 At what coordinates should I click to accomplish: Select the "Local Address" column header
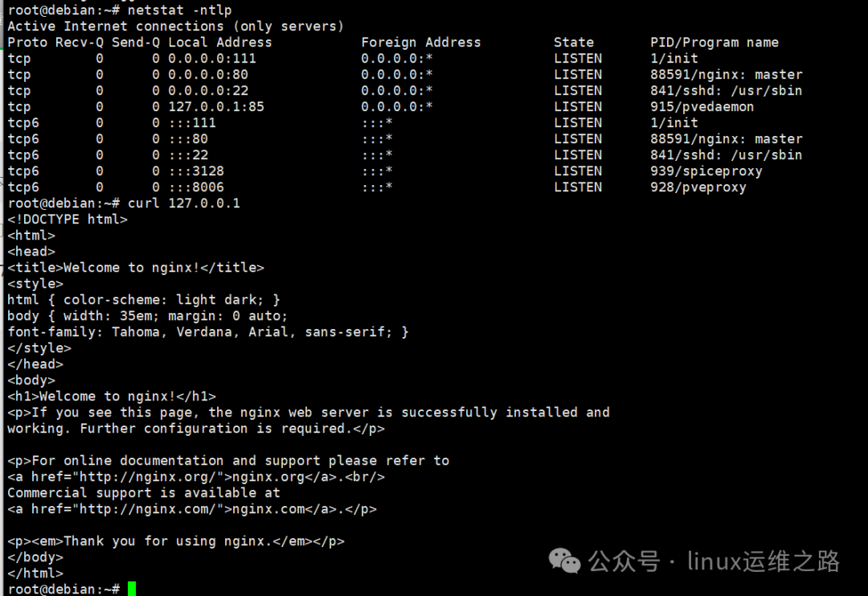tap(219, 43)
